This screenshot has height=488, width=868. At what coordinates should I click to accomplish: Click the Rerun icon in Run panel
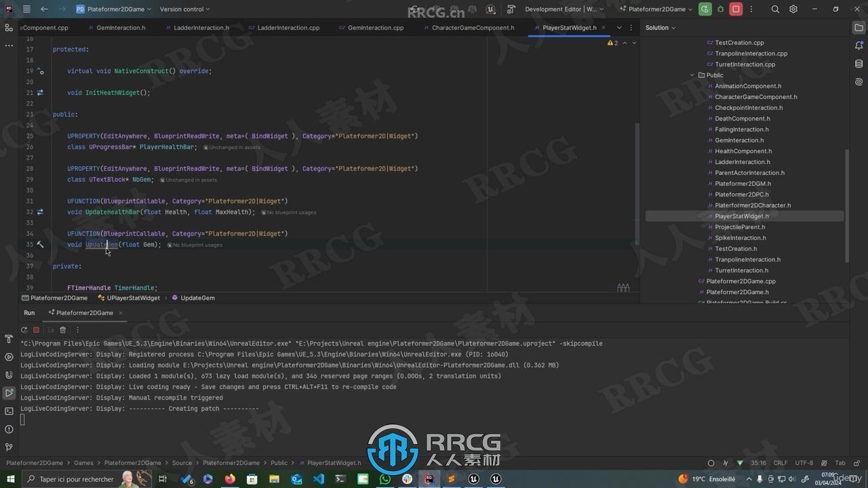click(24, 330)
